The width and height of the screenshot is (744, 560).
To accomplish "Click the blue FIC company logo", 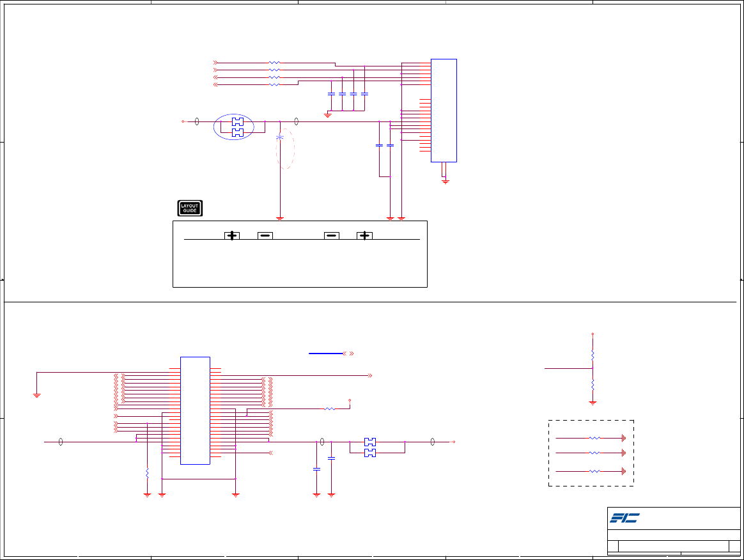I will tap(624, 518).
